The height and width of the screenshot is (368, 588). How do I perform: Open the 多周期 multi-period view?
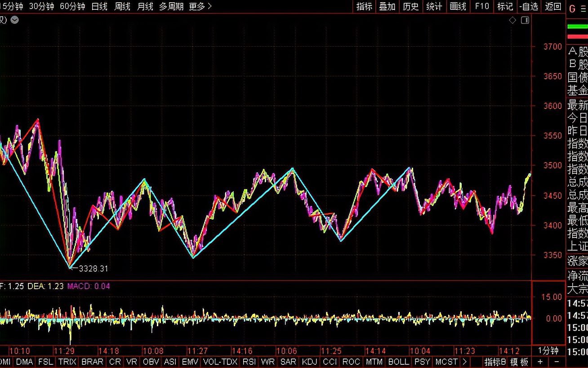pyautogui.click(x=171, y=6)
